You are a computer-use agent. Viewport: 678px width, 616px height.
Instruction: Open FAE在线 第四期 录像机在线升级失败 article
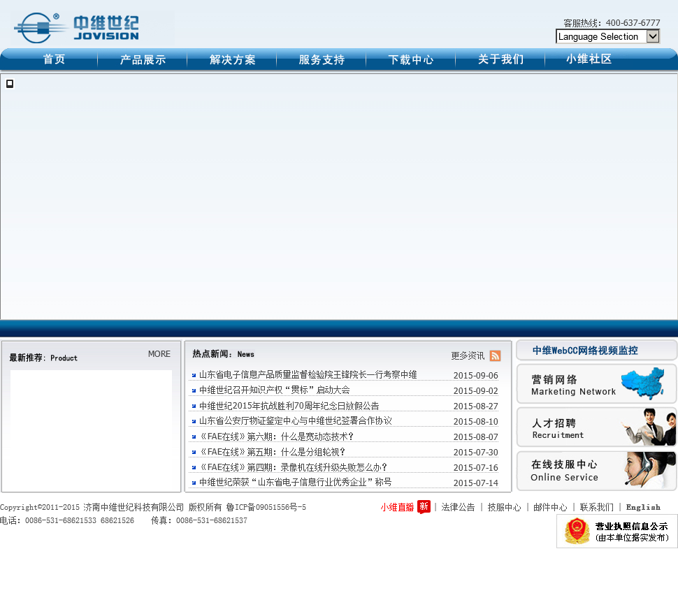(293, 467)
